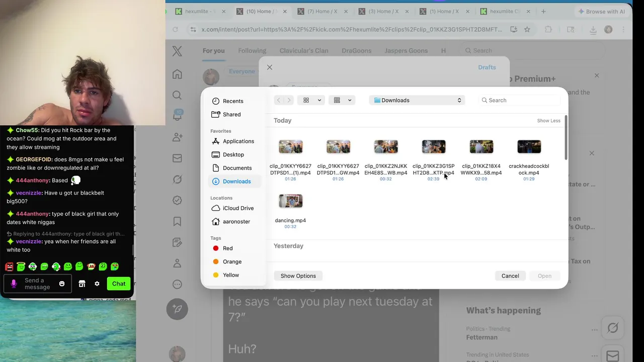Open the Applications folder in sidebar

tap(238, 141)
